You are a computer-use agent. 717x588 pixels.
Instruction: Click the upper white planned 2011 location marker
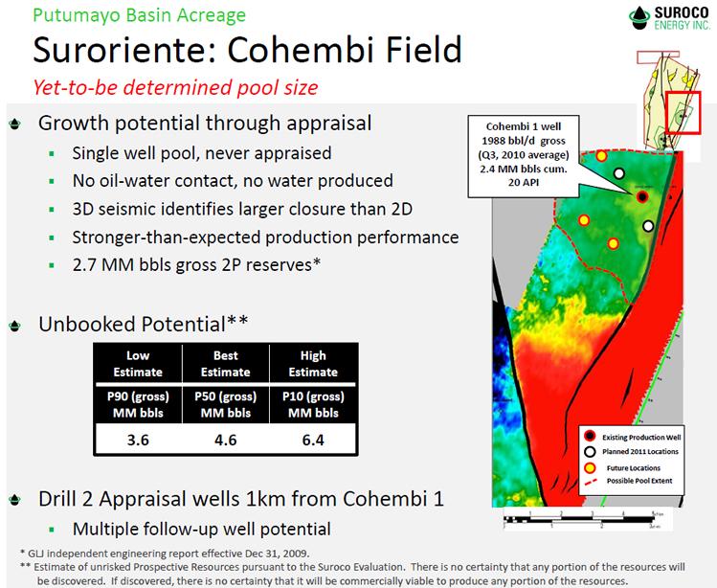coord(618,174)
